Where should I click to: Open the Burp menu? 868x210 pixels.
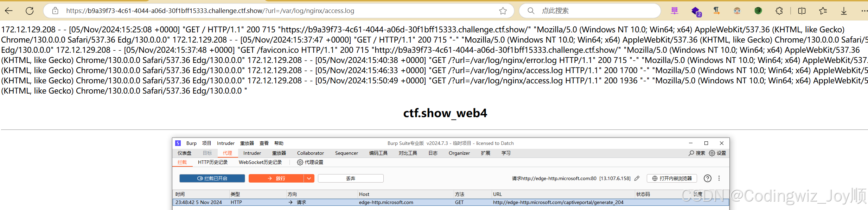(x=191, y=143)
